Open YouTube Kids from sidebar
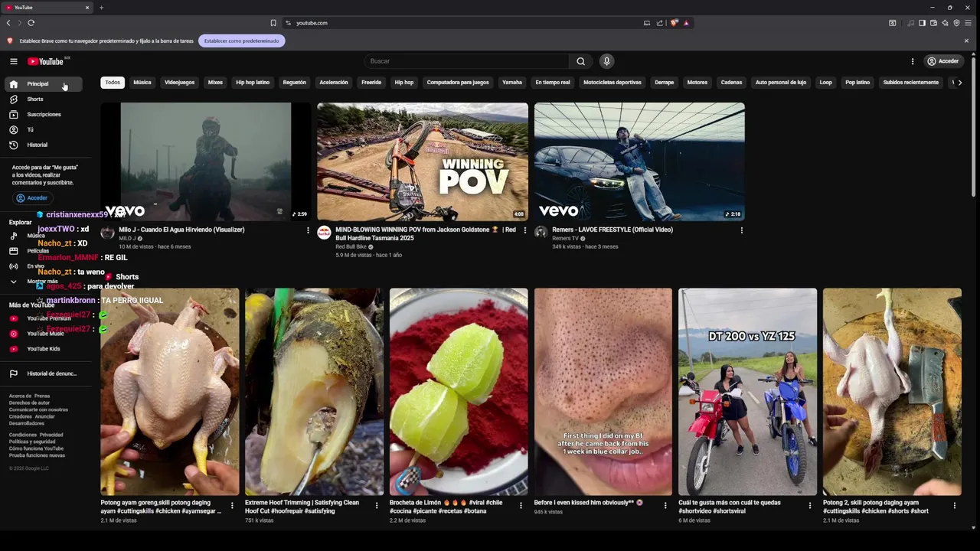This screenshot has height=551, width=980. pyautogui.click(x=43, y=349)
